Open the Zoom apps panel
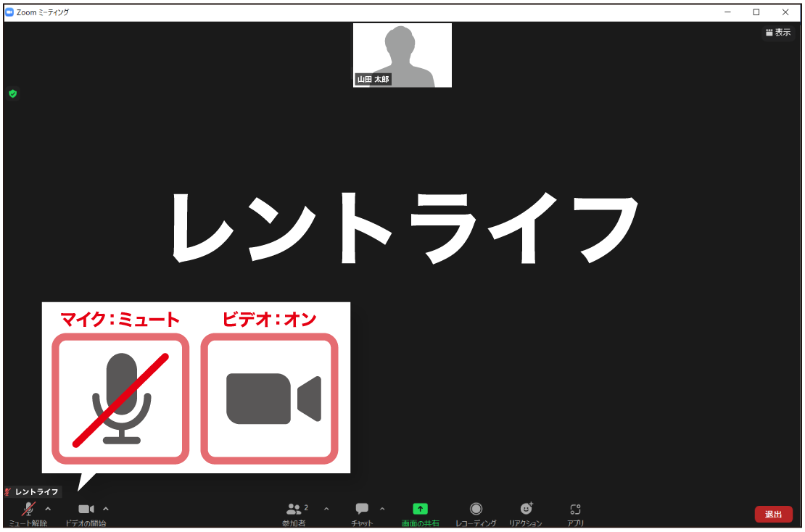Viewport: 805px width, 532px height. pos(576,514)
